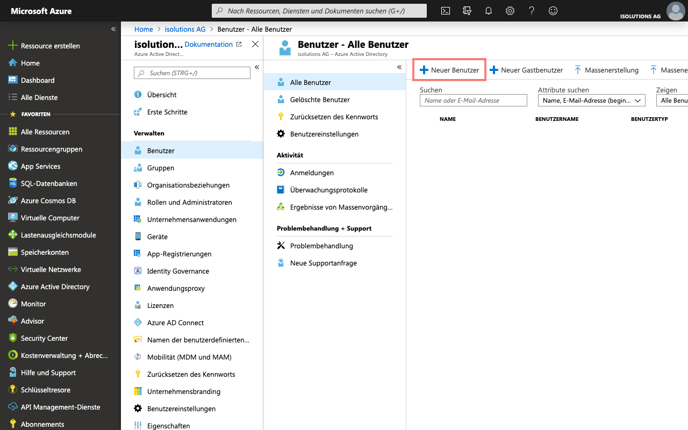Click the Name oder E-Mail-Adresse search field
Screen dimensions: 688x430
[473, 100]
